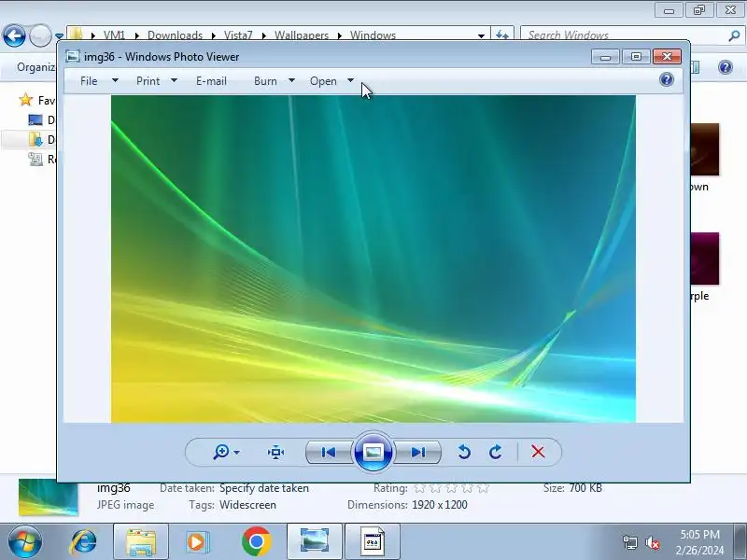Screen dimensions: 747x560
Task: Set rating to five stars
Action: pyautogui.click(x=483, y=488)
